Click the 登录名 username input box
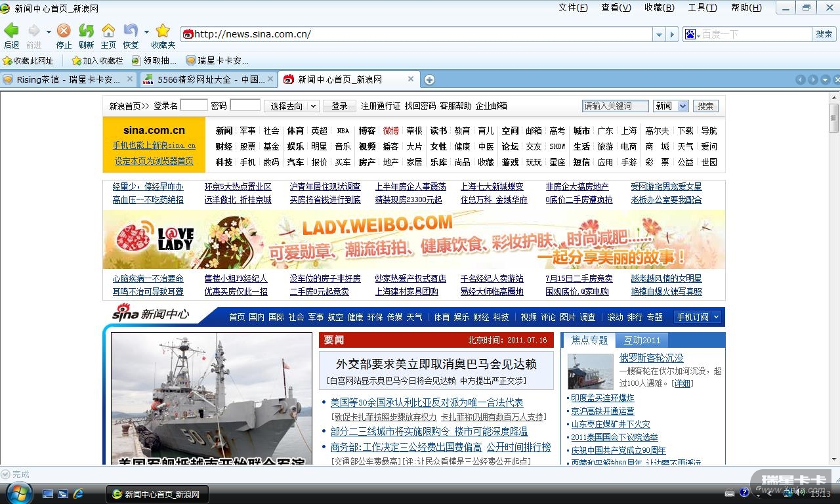 point(194,105)
